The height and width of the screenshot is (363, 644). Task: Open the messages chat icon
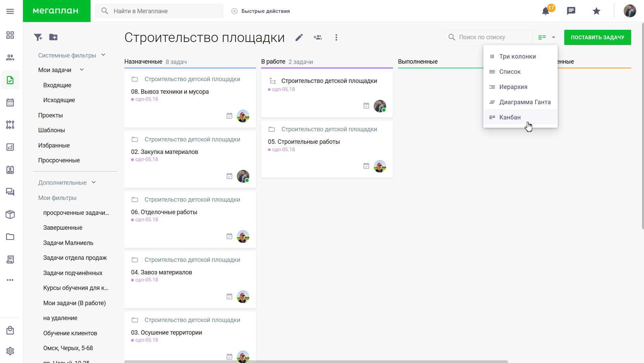click(x=571, y=11)
